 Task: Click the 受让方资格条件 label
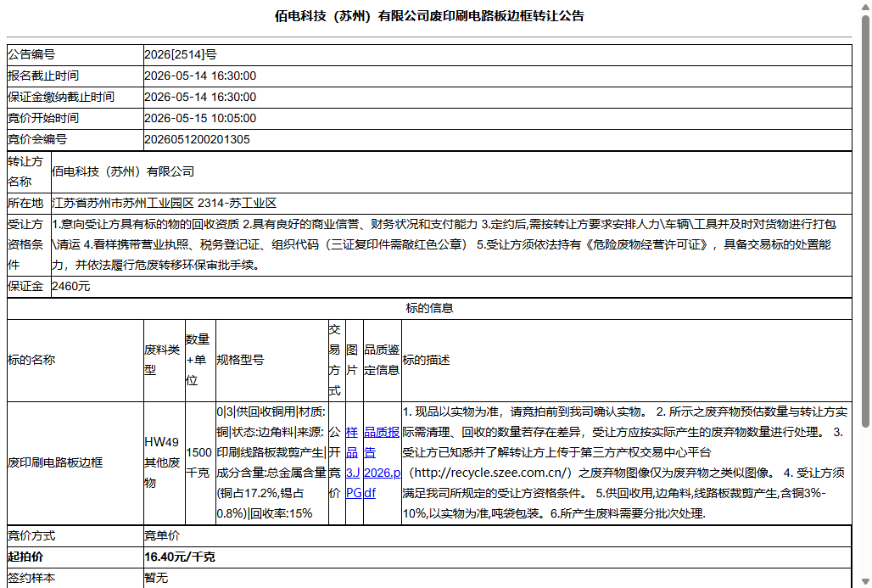(x=25, y=244)
